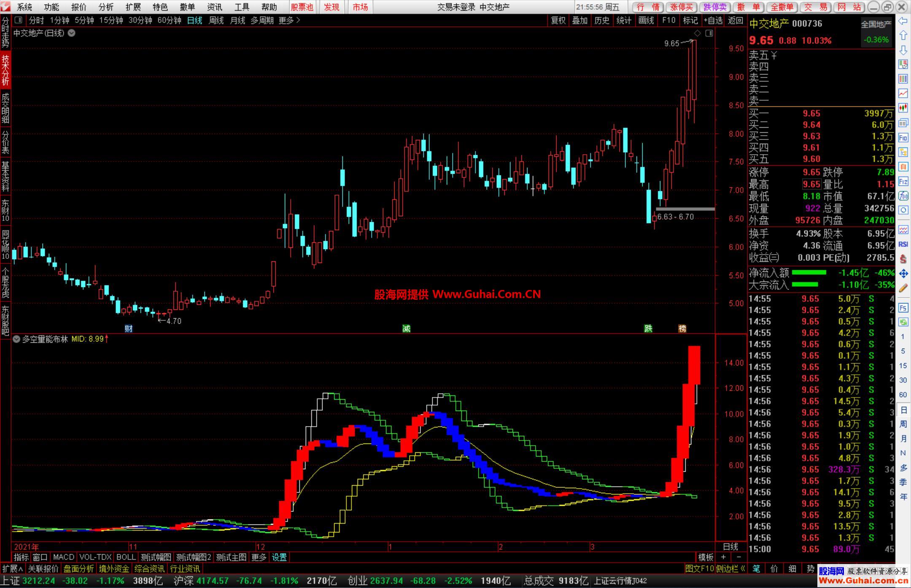Viewport: 911px width, 588px height.
Task: Click the diamond icon at chart top right
Action: pos(697,33)
